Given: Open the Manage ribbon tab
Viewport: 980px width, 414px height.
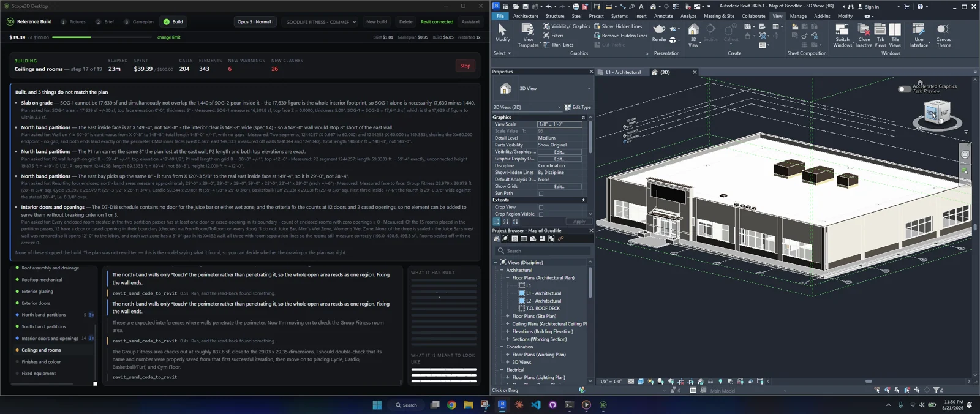Looking at the screenshot, I should coord(798,16).
